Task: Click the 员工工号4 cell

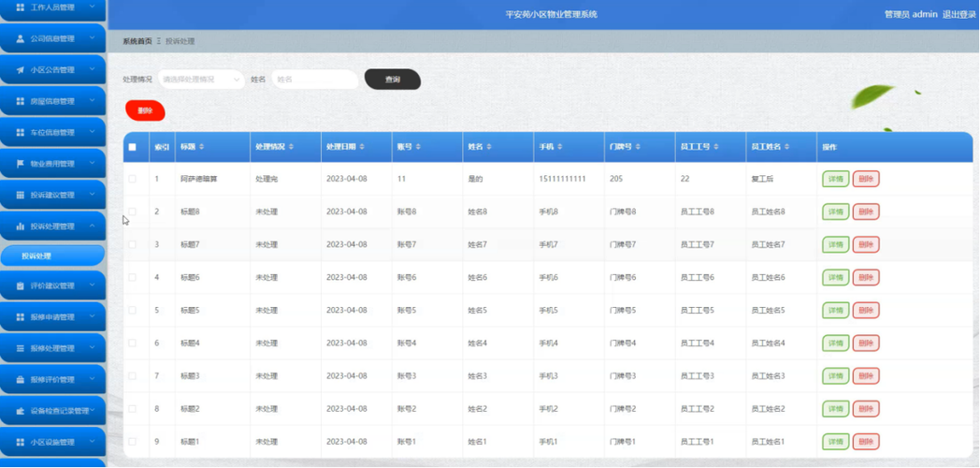Action: (698, 343)
